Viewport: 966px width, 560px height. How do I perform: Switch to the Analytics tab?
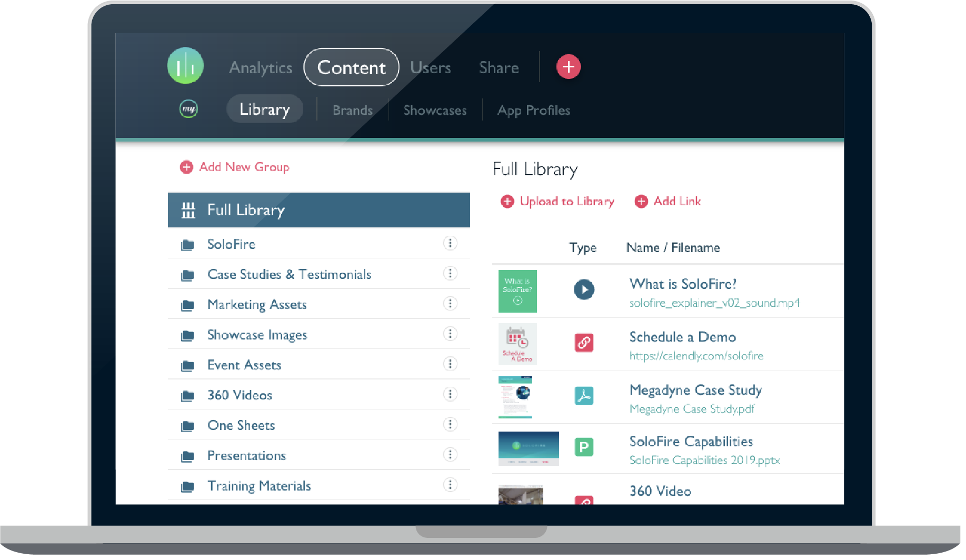tap(261, 67)
